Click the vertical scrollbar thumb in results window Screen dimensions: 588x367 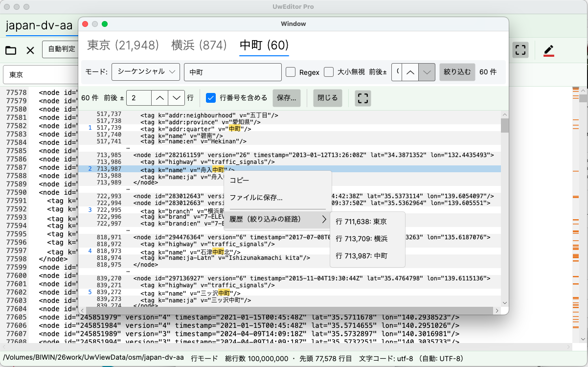coord(505,125)
